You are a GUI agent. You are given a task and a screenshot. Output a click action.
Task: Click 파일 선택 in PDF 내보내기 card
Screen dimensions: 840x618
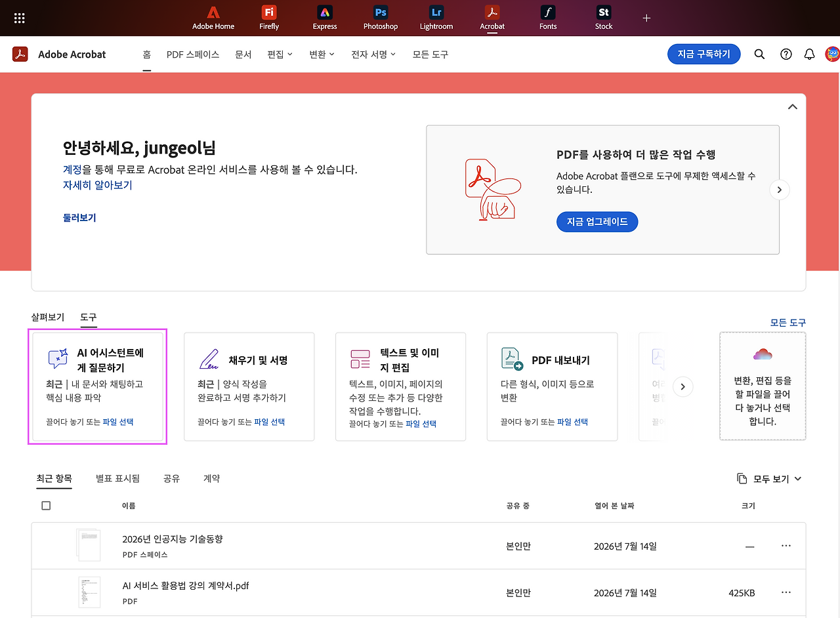pyautogui.click(x=573, y=422)
